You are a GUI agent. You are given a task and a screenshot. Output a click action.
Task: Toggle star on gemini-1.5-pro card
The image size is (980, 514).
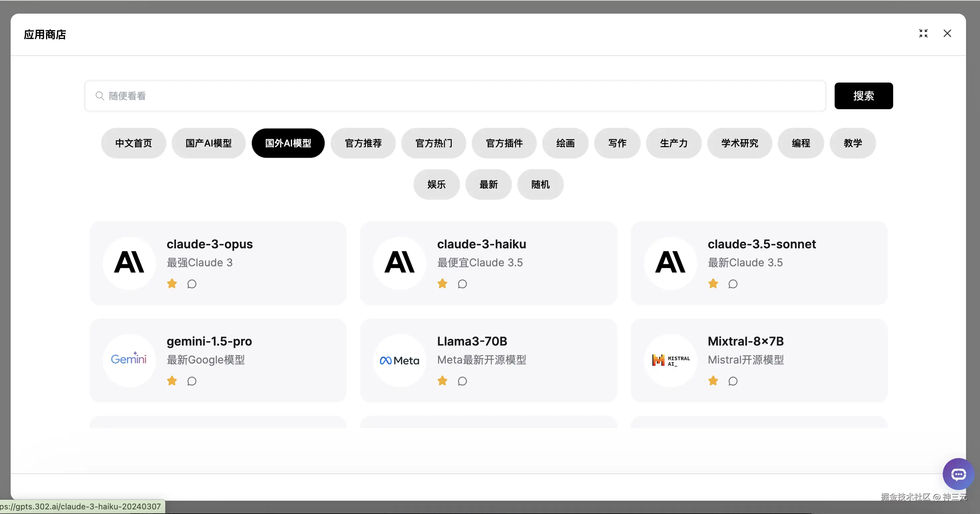click(172, 381)
